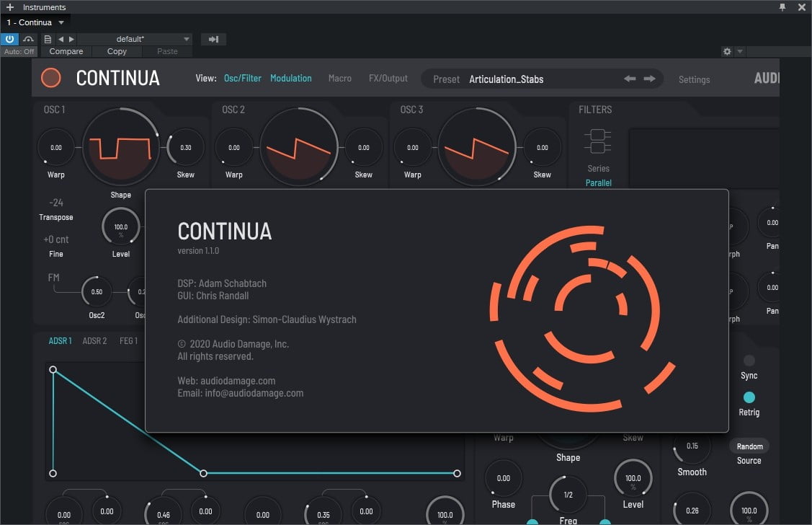The width and height of the screenshot is (812, 525).
Task: Click the Smooth knob at 0.15
Action: coord(692,446)
